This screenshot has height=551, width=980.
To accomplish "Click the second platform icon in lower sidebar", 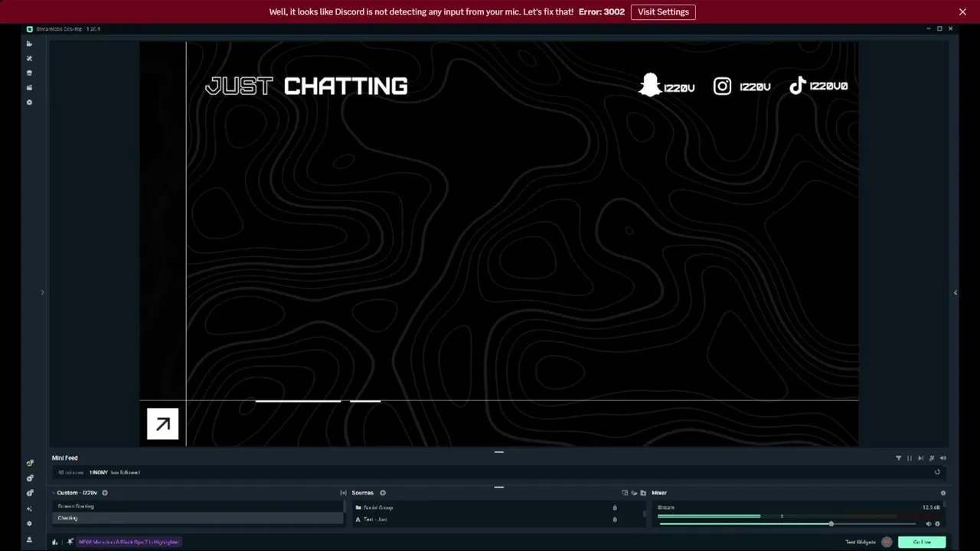I will coord(30,478).
